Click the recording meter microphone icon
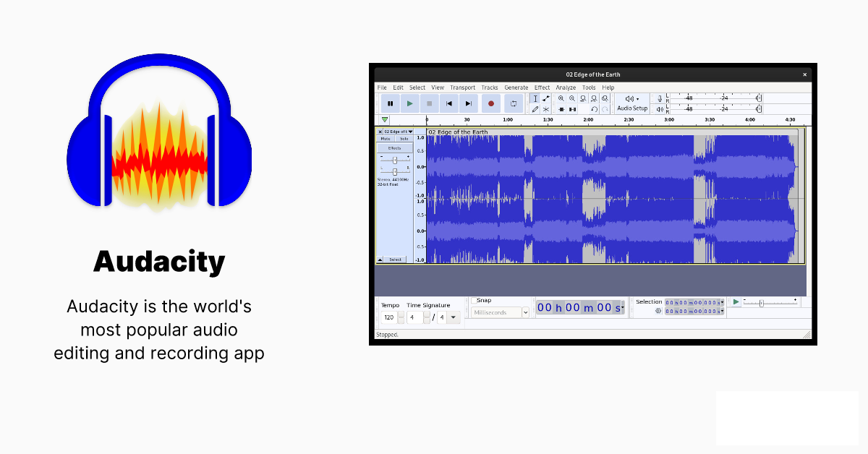 click(x=660, y=98)
